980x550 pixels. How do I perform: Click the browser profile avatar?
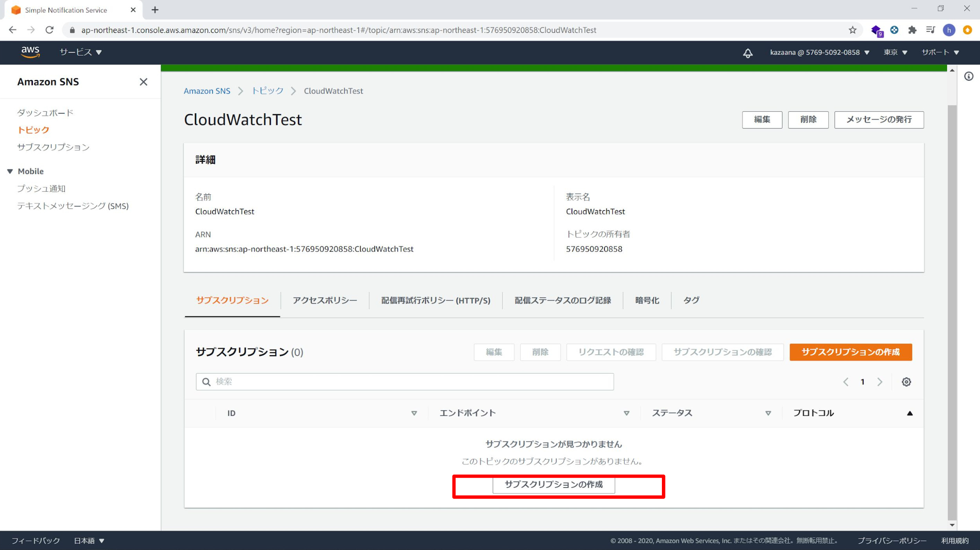pyautogui.click(x=949, y=30)
